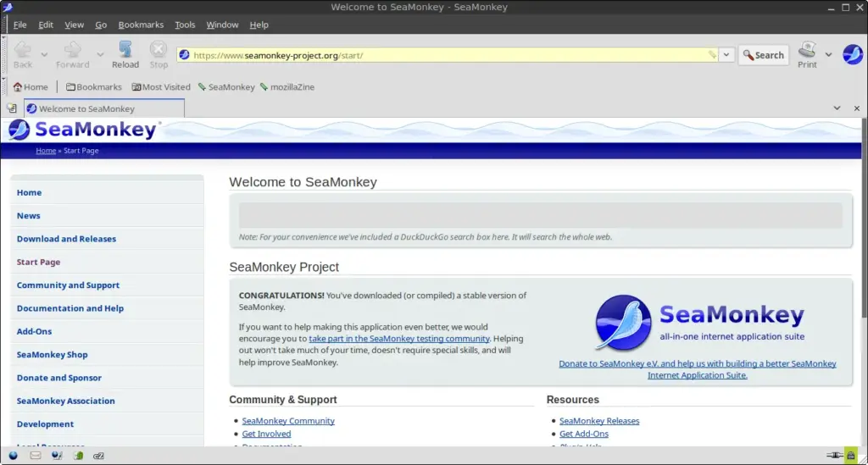The image size is (868, 465).
Task: Open Community and Support in sidebar
Action: coord(68,285)
